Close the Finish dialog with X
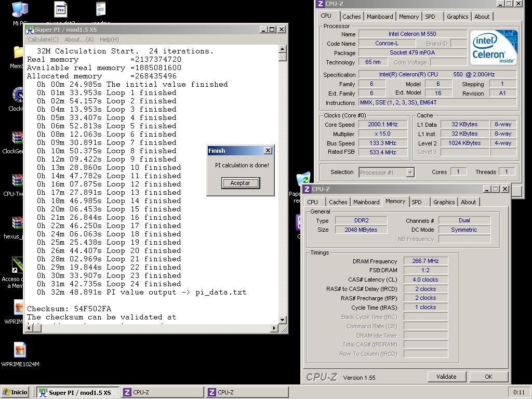Viewport: 532px width, 399px height. click(x=268, y=150)
